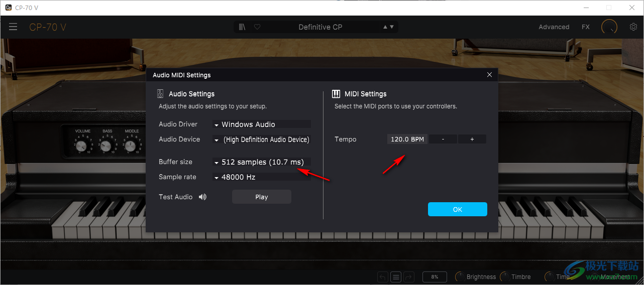Viewport: 644px width, 285px height.
Task: Switch to the FX panel
Action: point(586,27)
